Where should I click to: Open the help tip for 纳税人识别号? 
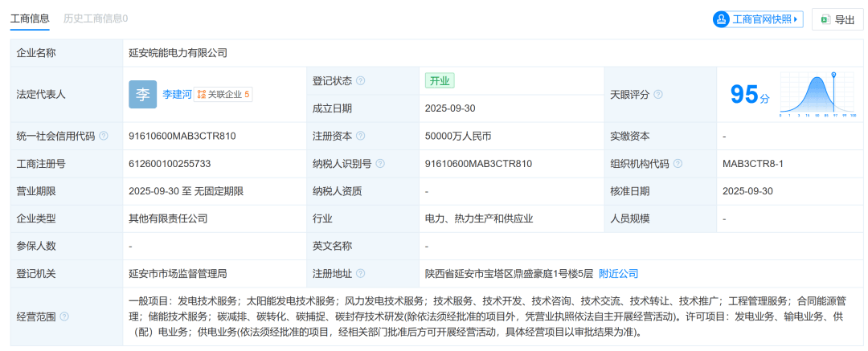(379, 164)
